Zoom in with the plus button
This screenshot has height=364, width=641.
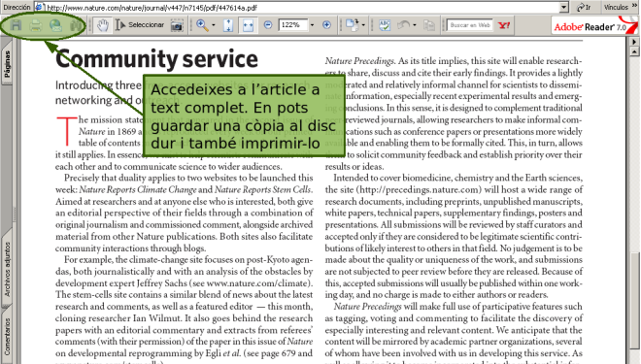click(x=326, y=25)
